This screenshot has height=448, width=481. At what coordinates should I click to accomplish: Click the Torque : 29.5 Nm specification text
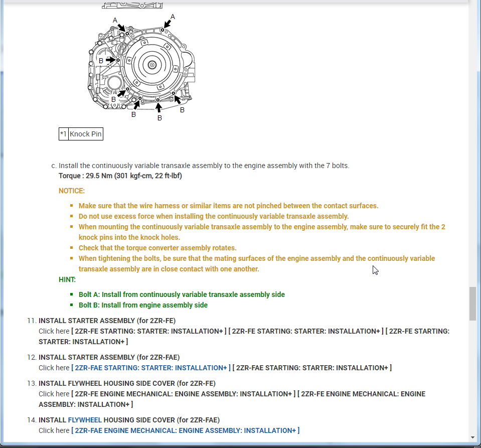tap(120, 176)
